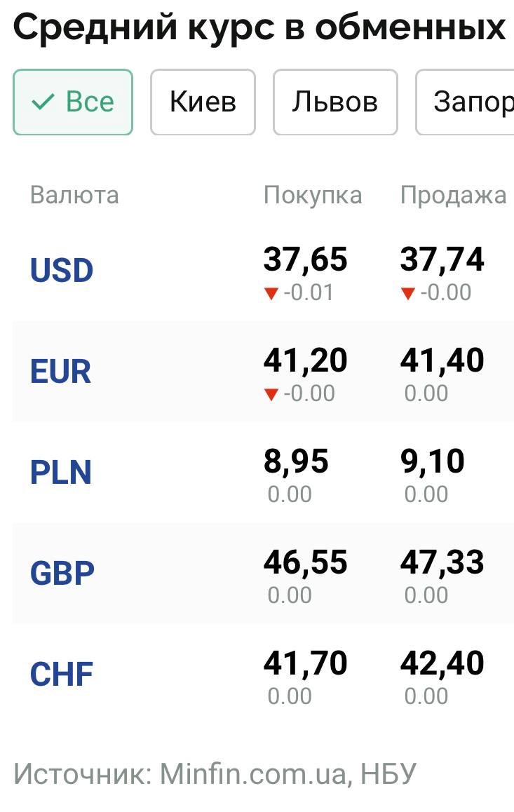Click the USD buy rate 37,65

[x=305, y=260]
